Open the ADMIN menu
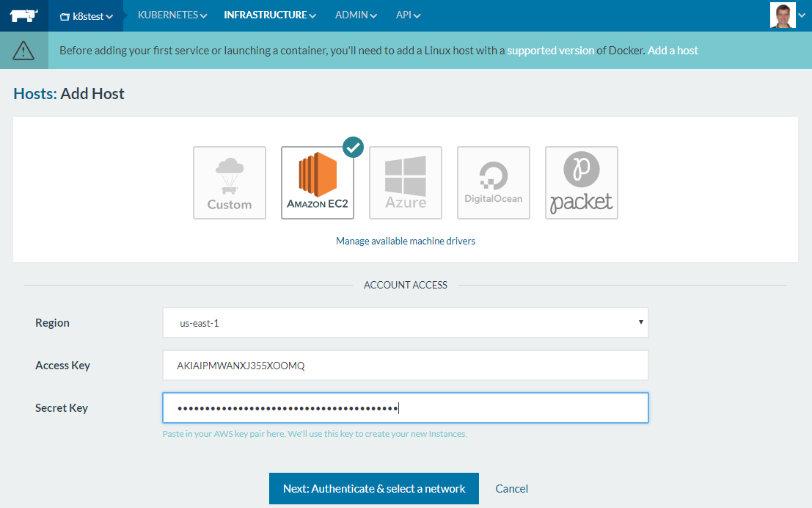 (356, 15)
